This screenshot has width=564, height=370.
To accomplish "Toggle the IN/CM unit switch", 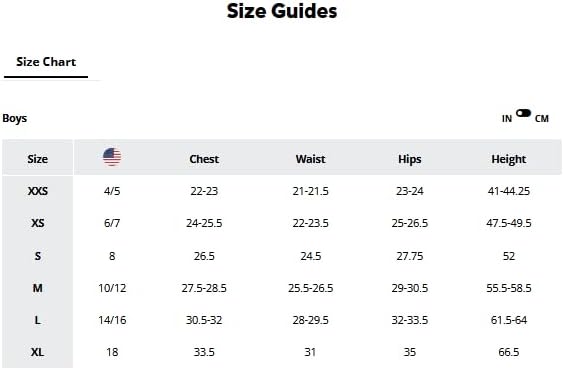I will (x=523, y=113).
